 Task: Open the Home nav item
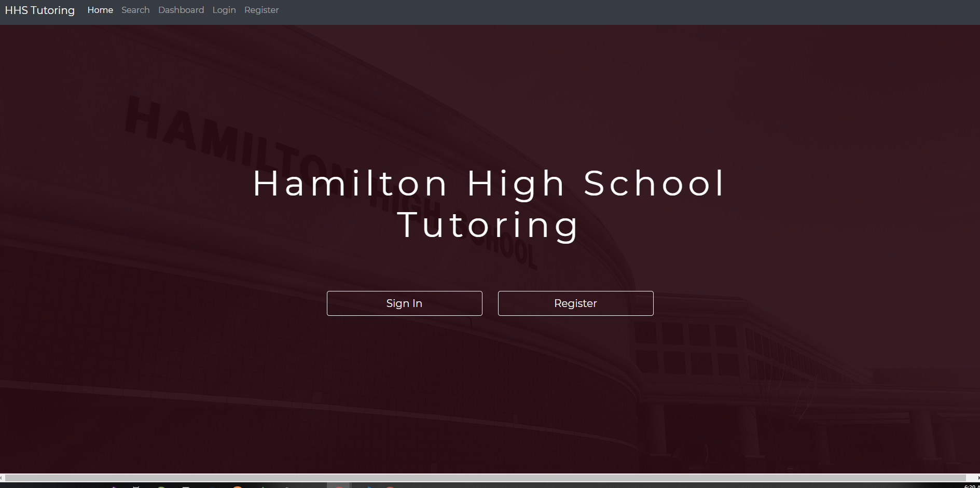coord(100,10)
